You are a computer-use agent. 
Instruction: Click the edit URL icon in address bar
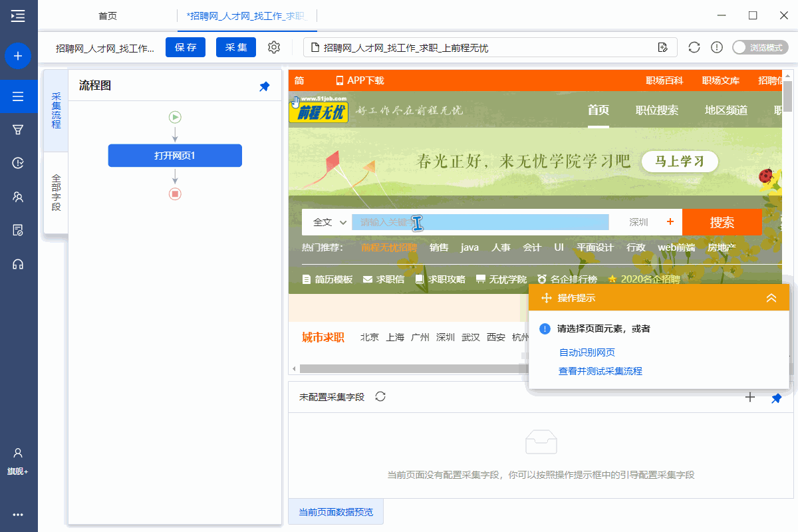[x=662, y=47]
